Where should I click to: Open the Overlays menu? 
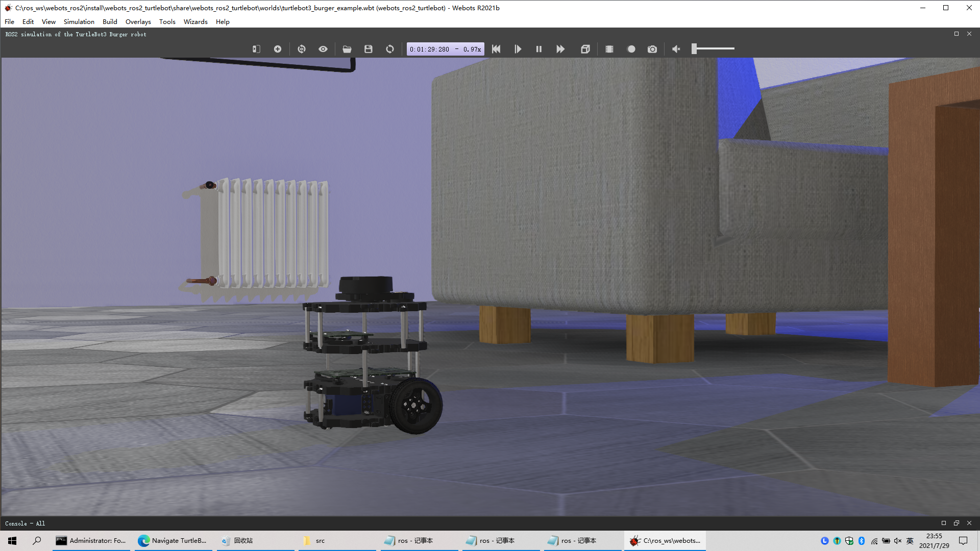point(138,22)
